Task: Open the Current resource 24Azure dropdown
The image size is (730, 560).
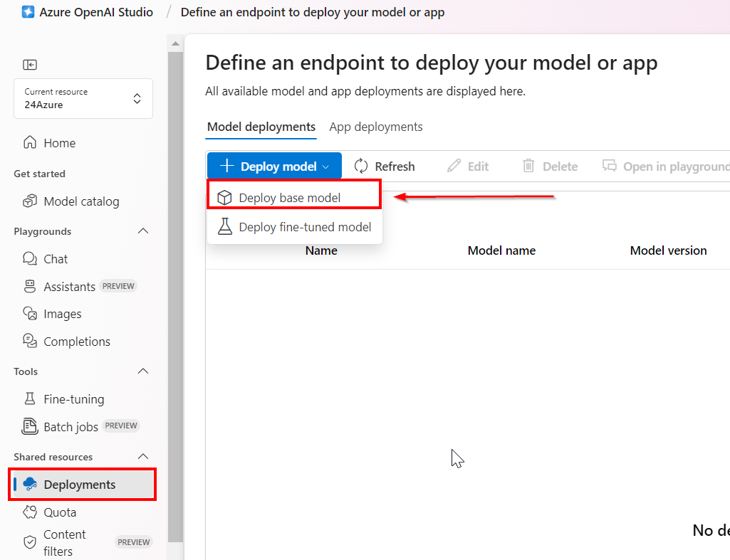Action: point(83,98)
